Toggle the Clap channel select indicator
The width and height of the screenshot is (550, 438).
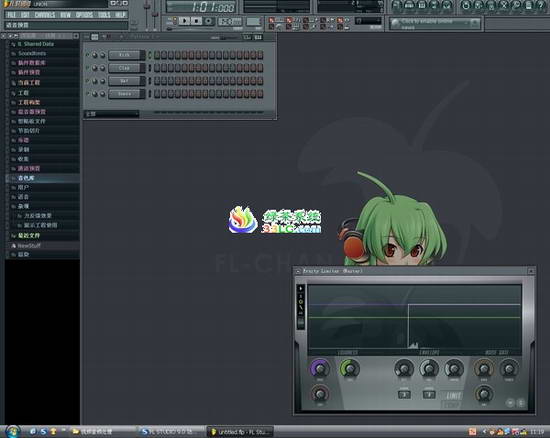click(x=150, y=68)
